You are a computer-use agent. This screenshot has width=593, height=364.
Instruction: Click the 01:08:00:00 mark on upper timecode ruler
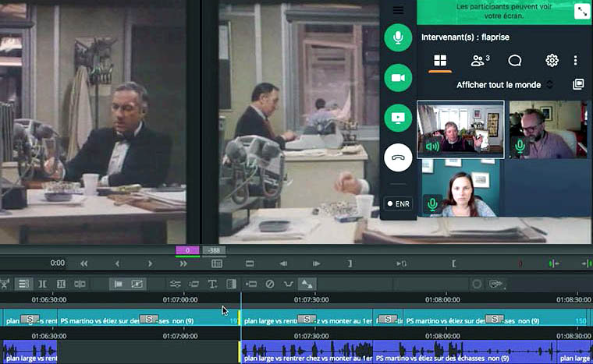click(x=442, y=300)
